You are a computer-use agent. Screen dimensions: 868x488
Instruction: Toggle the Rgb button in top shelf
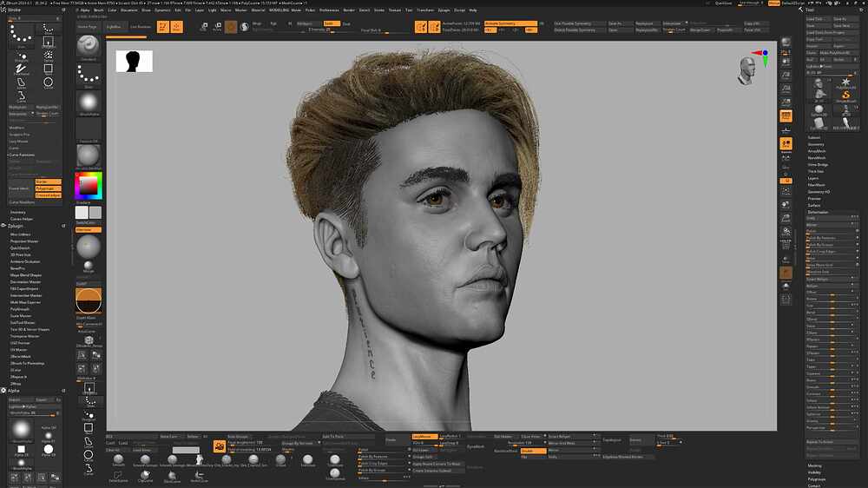(273, 23)
